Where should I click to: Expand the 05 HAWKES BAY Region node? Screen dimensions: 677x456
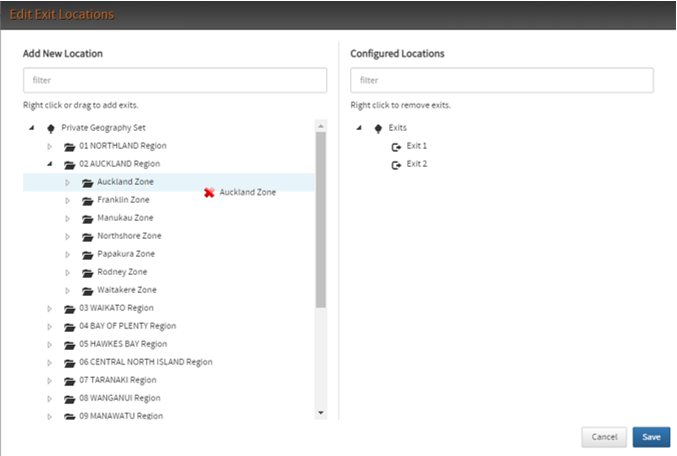[x=49, y=345]
